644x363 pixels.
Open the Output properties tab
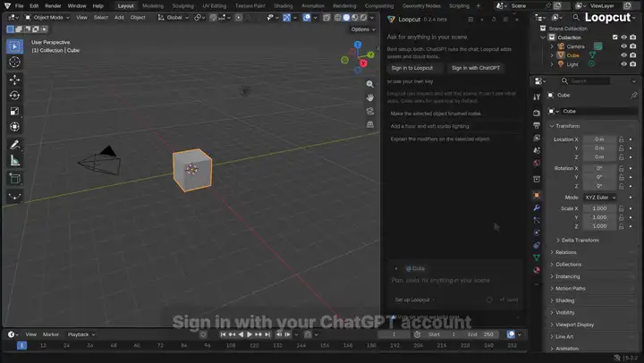tap(537, 125)
